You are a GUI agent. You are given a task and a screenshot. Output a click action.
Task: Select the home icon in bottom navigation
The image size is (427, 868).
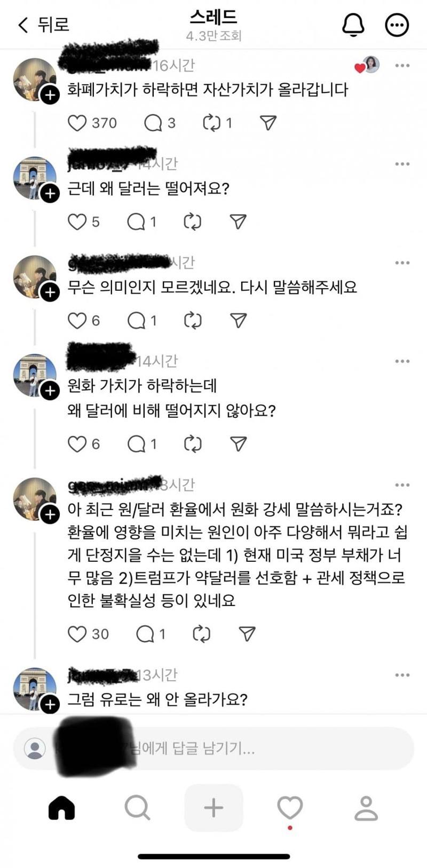coord(62,807)
